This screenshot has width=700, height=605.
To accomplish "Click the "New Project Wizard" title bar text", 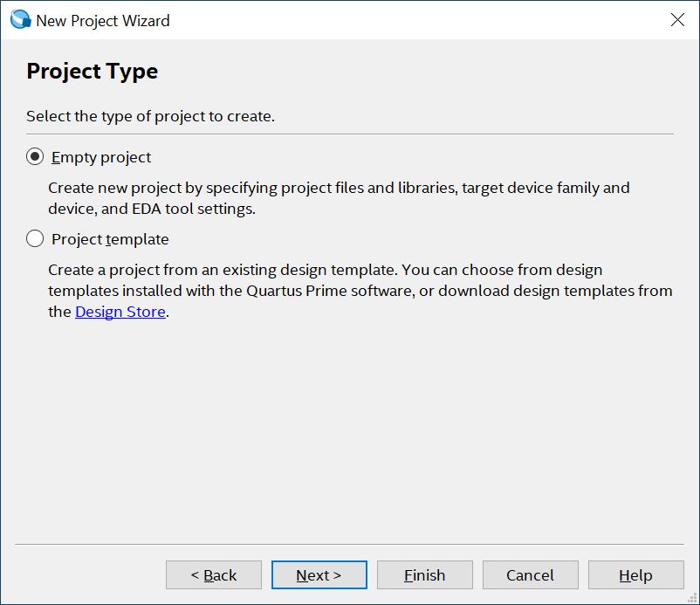I will point(103,20).
